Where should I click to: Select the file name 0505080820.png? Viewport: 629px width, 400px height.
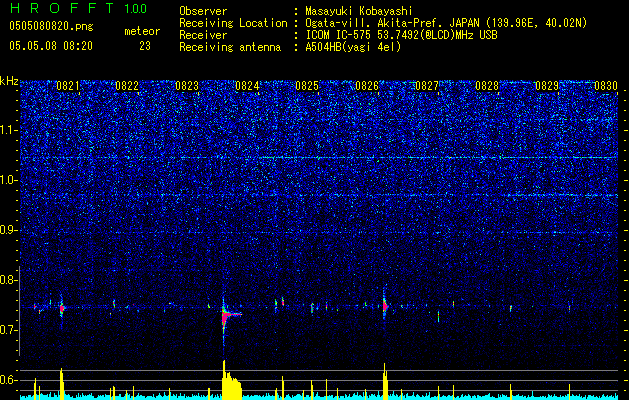(51, 26)
